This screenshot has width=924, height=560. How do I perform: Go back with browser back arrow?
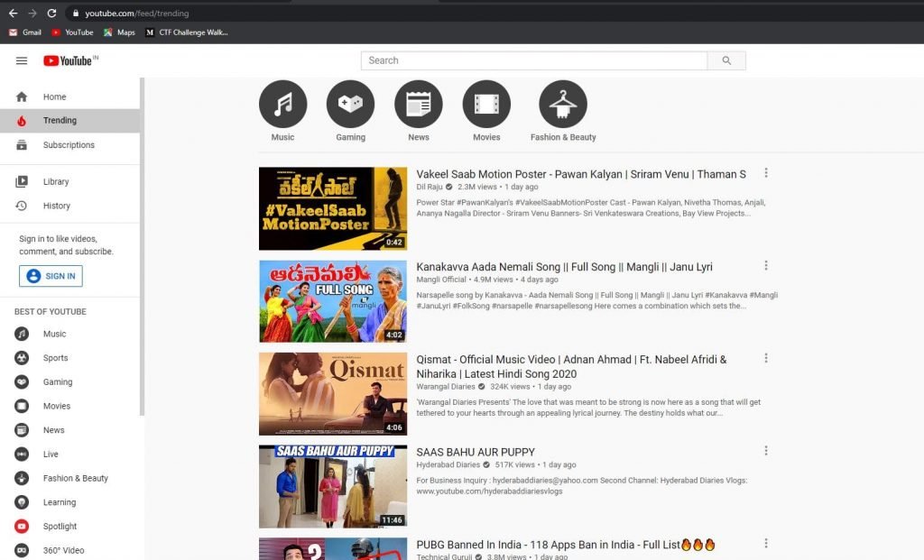tap(13, 13)
